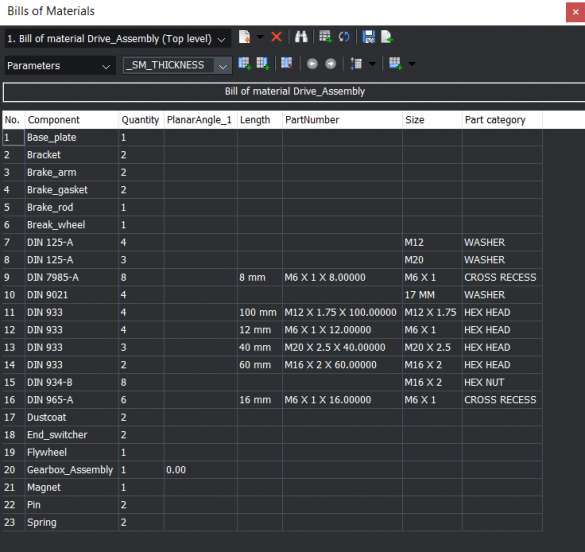The width and height of the screenshot is (585, 552).
Task: Open sorting options dropdown arrow
Action: [372, 64]
